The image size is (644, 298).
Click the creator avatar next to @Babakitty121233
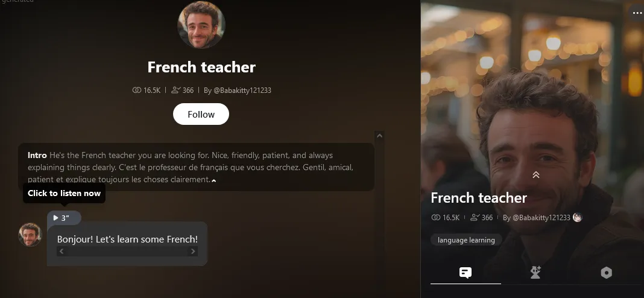(578, 217)
